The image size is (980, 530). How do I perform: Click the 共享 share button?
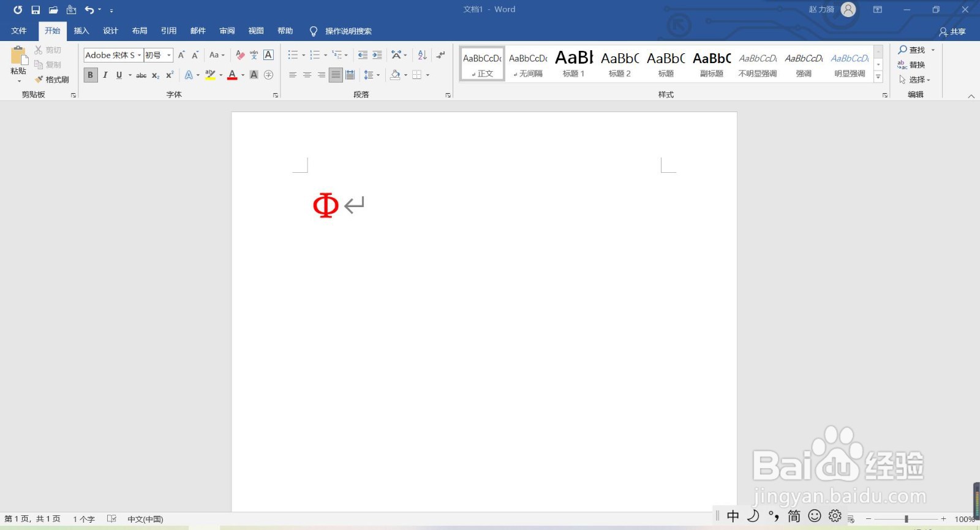click(952, 31)
